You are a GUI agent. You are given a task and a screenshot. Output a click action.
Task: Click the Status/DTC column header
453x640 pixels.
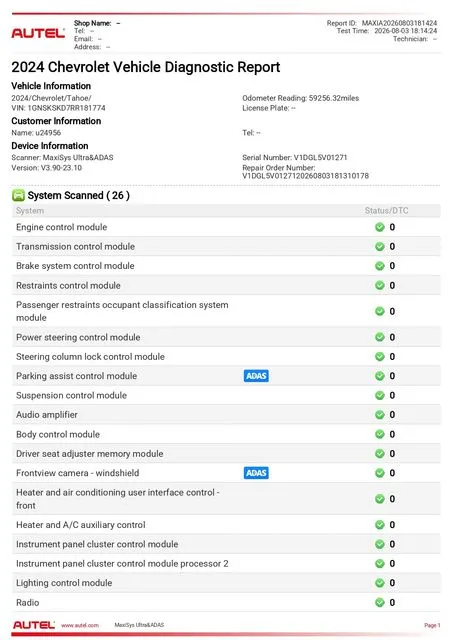[386, 211]
